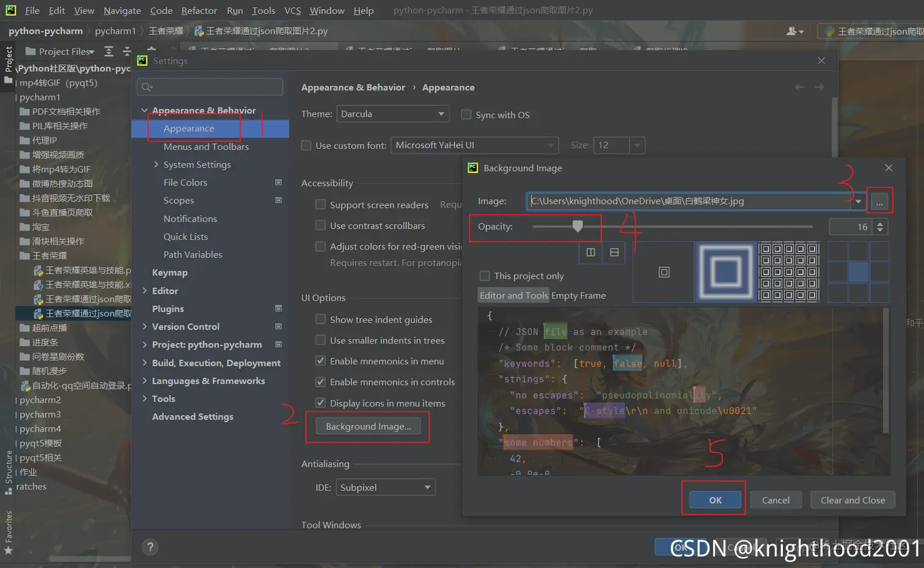The width and height of the screenshot is (924, 568).
Task: Select Menus and Toolbars in settings tree
Action: (206, 147)
